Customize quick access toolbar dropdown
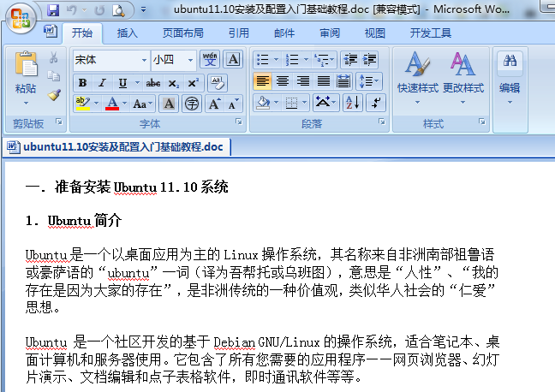Viewport: 555px width, 392px height. (x=143, y=10)
